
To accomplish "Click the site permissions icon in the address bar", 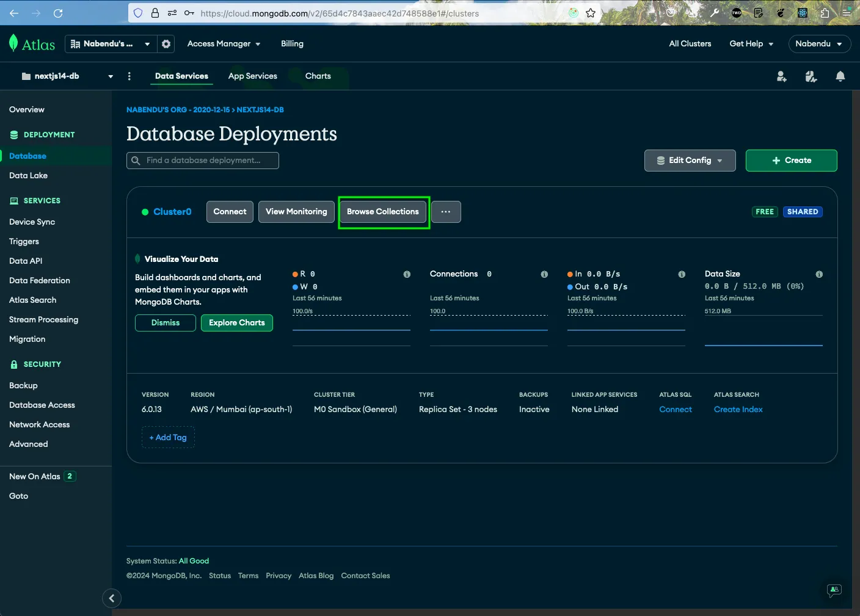I will 172,13.
